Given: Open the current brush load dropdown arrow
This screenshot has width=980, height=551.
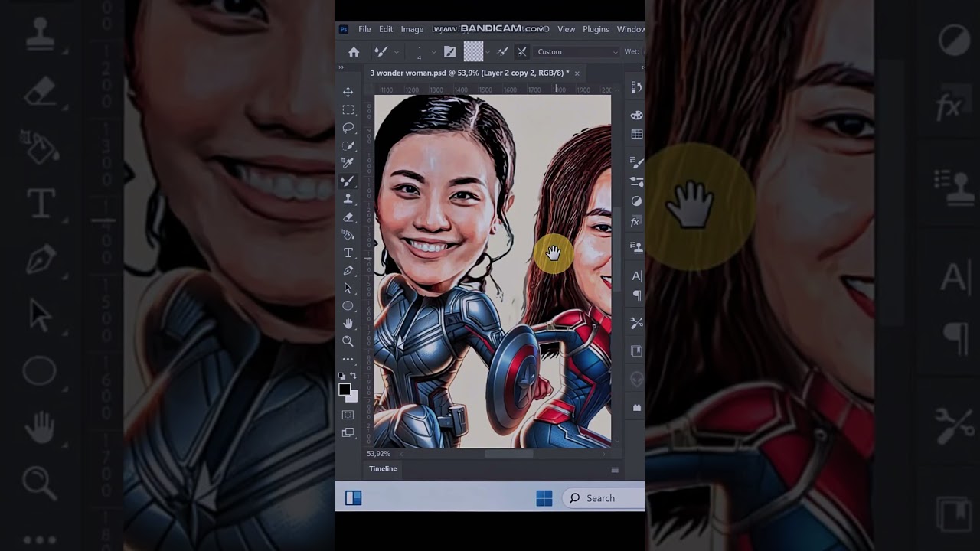Looking at the screenshot, I should 488,52.
